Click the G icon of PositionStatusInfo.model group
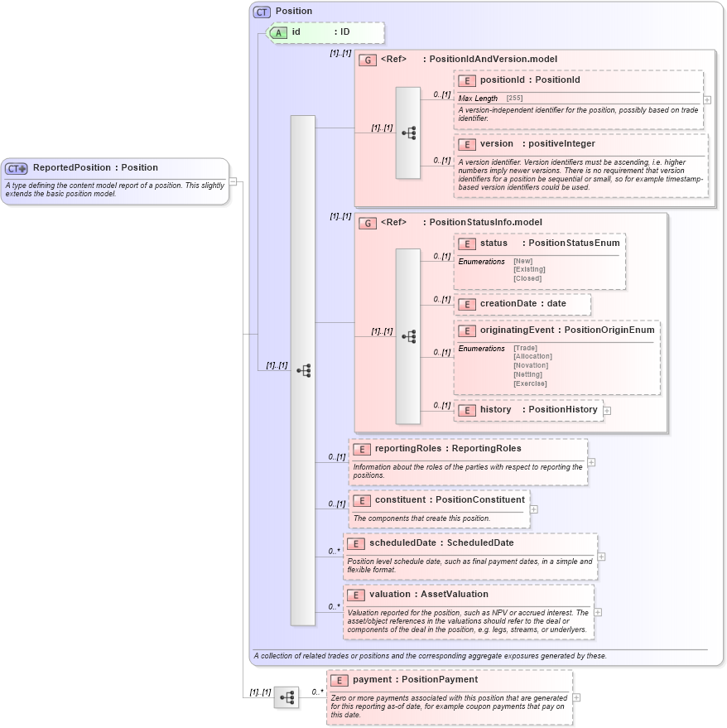The image size is (727, 728). tap(369, 222)
